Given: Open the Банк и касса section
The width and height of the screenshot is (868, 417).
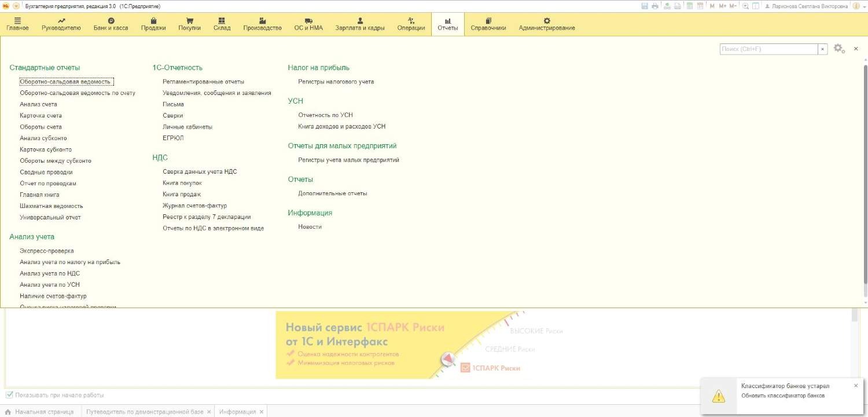Looking at the screenshot, I should click(111, 24).
